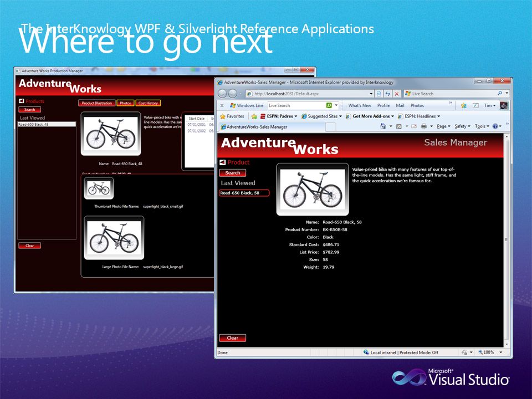Open the ESPN: Padres favorites dropdown

pos(279,116)
